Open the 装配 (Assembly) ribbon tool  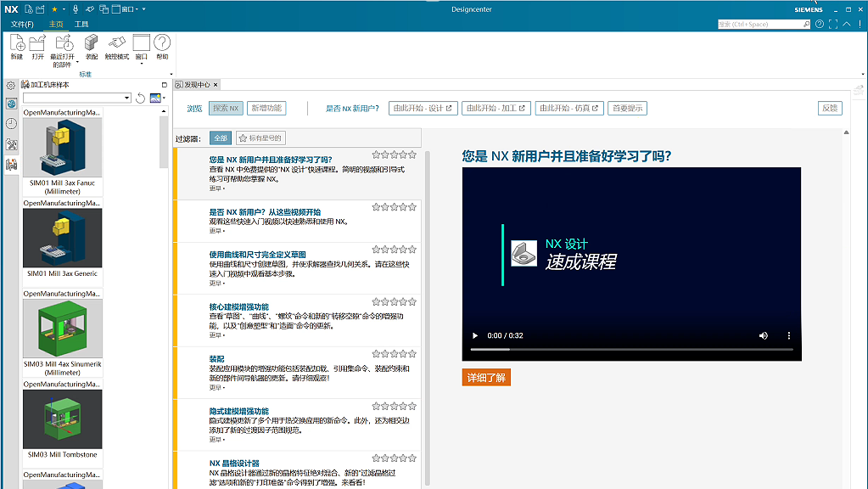pos(92,47)
